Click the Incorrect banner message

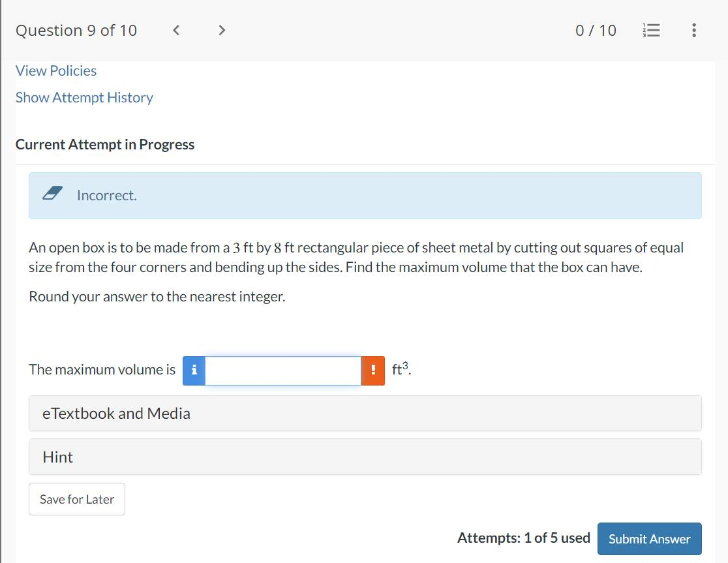(x=107, y=194)
